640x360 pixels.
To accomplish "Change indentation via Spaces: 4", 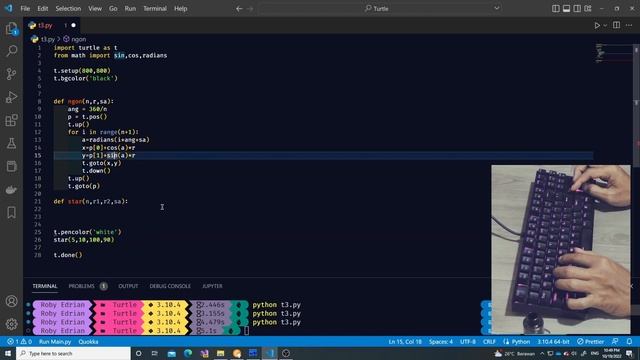I will pyautogui.click(x=440, y=342).
